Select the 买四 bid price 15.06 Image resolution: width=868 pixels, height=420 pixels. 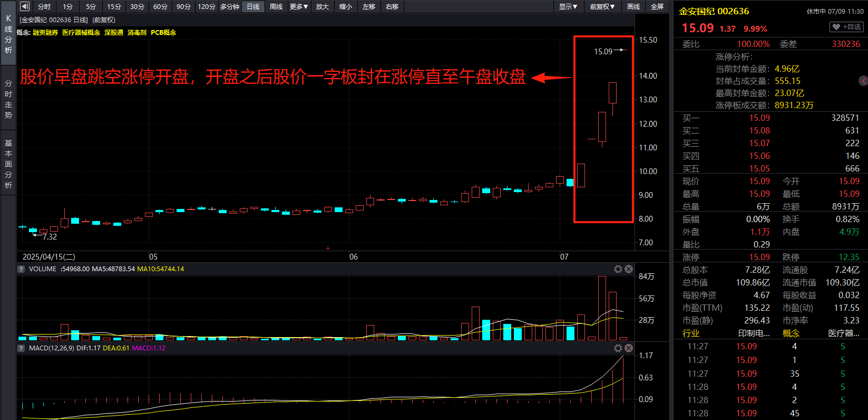[x=759, y=156]
